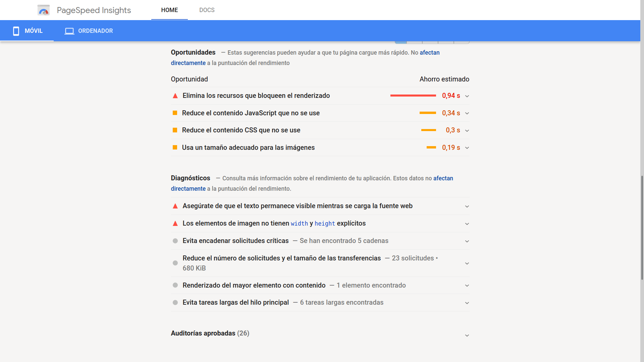The image size is (644, 362).
Task: Click PageSpeed Insights title text
Action: tap(94, 10)
